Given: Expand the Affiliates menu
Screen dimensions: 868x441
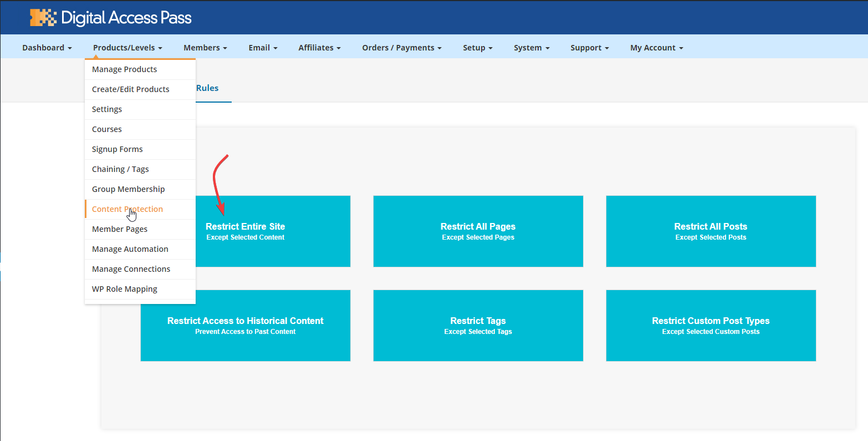Looking at the screenshot, I should pos(319,48).
